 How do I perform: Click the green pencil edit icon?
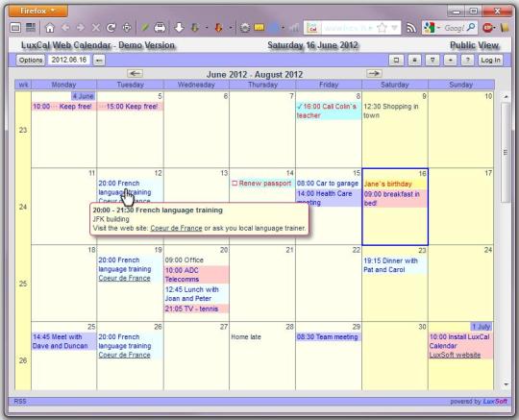[x=144, y=28]
